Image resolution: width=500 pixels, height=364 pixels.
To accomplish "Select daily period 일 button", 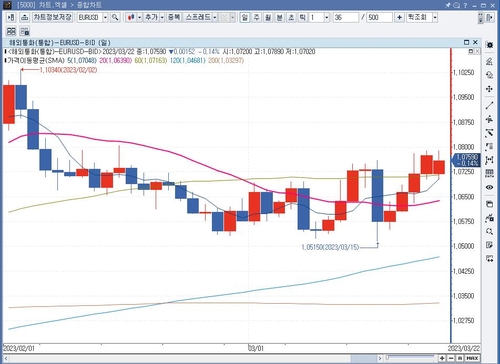I will coord(245,17).
